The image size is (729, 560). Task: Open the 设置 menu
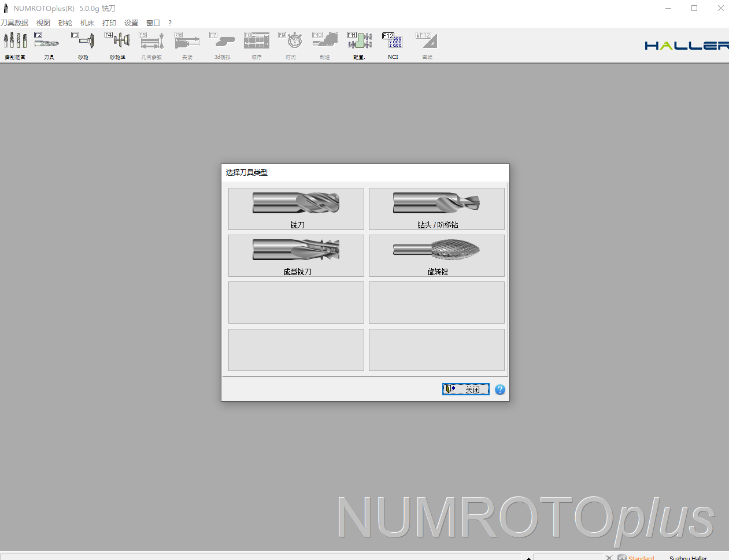pyautogui.click(x=131, y=23)
